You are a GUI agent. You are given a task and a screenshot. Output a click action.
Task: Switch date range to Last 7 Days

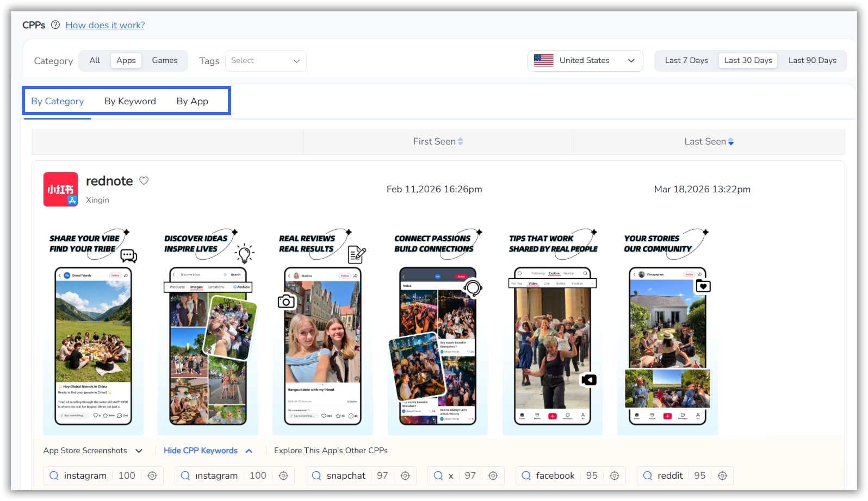click(686, 60)
